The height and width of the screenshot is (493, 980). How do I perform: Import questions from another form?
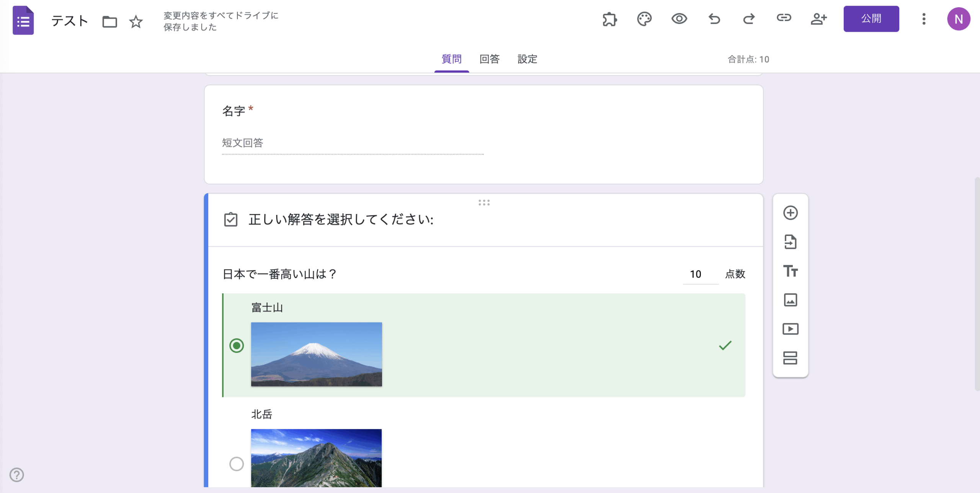tap(791, 242)
